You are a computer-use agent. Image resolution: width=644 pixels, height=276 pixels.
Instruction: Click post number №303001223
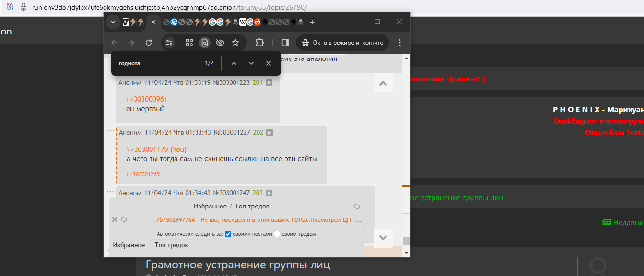pos(231,82)
